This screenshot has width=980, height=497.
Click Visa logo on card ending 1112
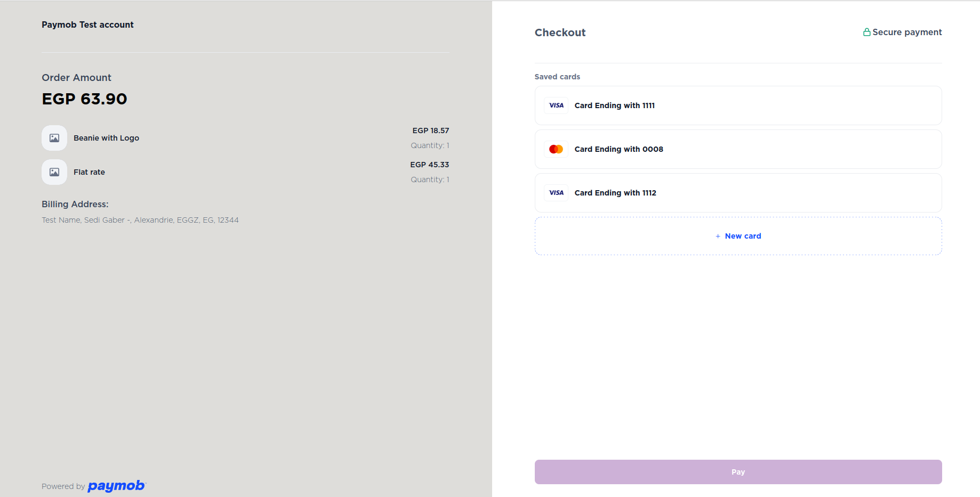[556, 193]
